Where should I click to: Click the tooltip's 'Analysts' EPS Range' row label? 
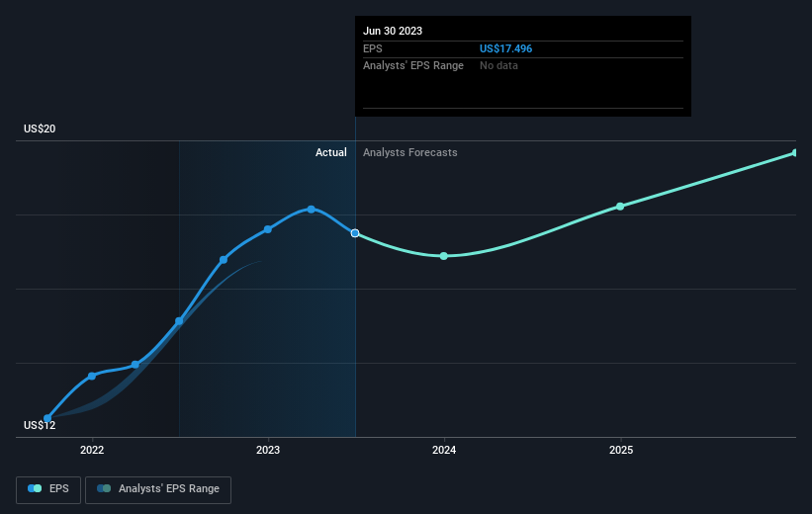click(413, 66)
